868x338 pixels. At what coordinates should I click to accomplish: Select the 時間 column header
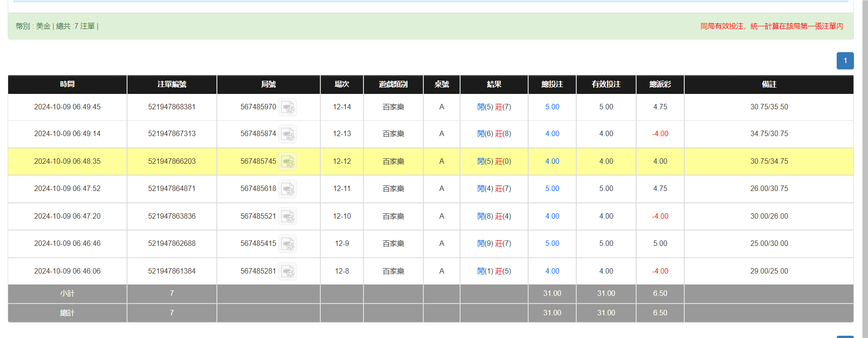[x=67, y=84]
